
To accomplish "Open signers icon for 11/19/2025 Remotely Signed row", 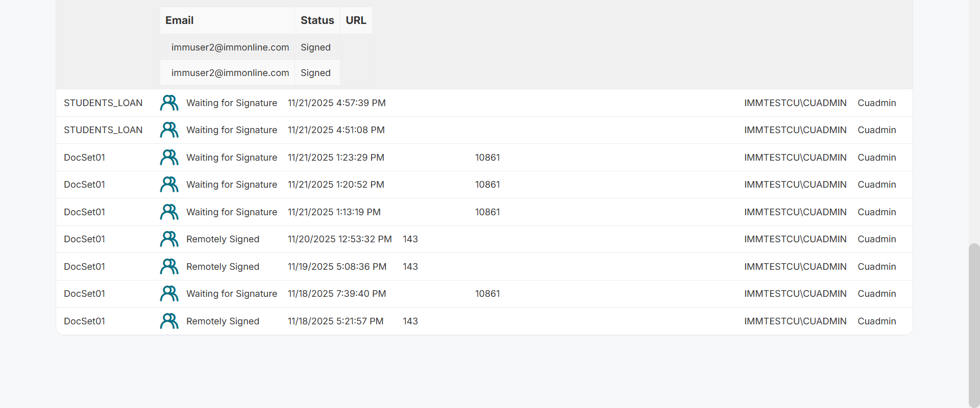I will tap(169, 267).
